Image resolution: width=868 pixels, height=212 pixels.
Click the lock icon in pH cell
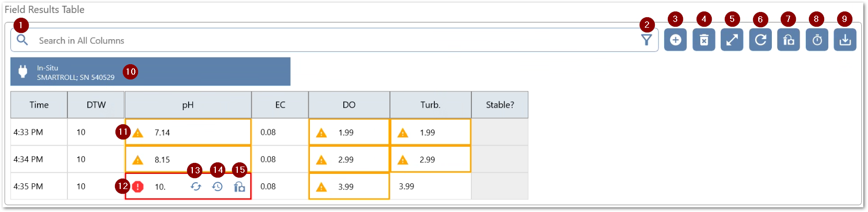[239, 186]
